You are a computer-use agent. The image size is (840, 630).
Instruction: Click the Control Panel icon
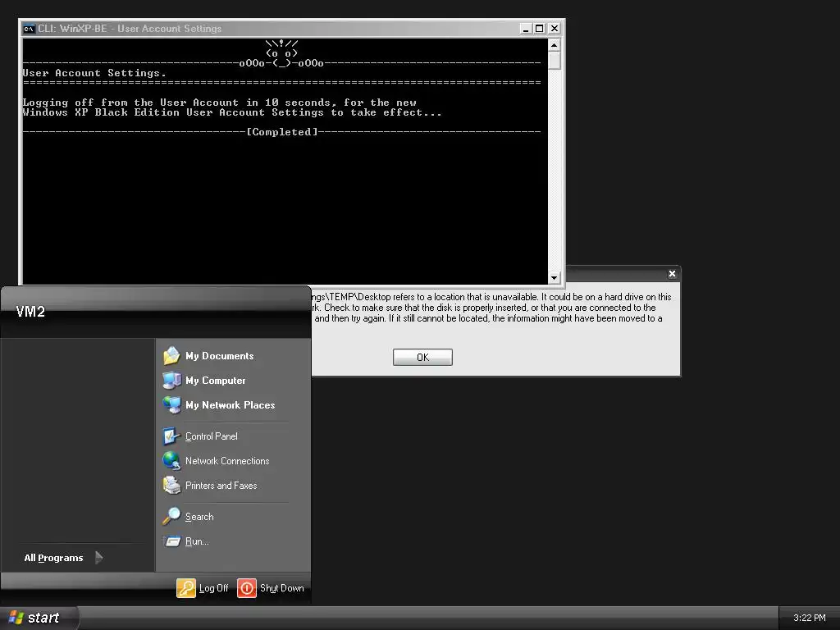[x=171, y=436]
